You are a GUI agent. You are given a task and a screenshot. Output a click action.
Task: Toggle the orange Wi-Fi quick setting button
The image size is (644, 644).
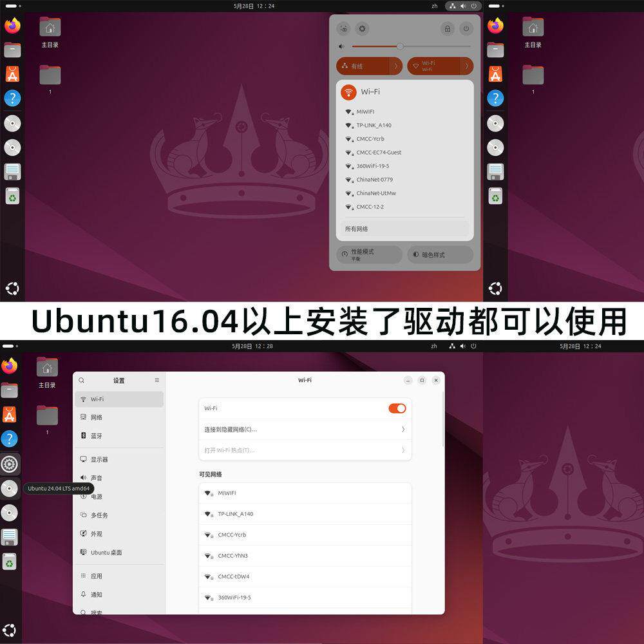(433, 66)
